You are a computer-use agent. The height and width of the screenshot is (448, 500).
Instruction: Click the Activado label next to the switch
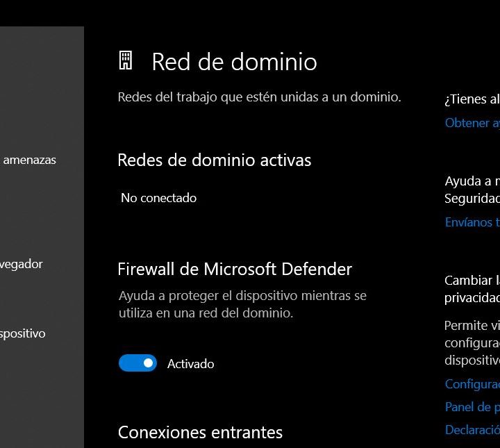(190, 364)
